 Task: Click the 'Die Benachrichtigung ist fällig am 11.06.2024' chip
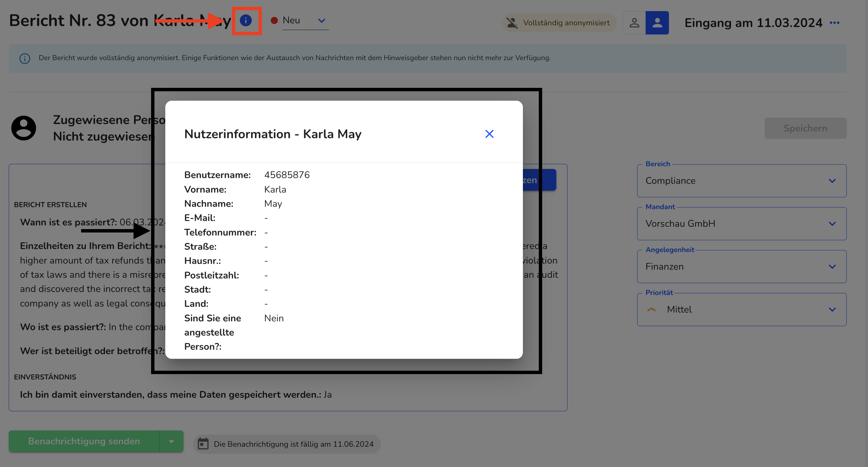click(287, 444)
